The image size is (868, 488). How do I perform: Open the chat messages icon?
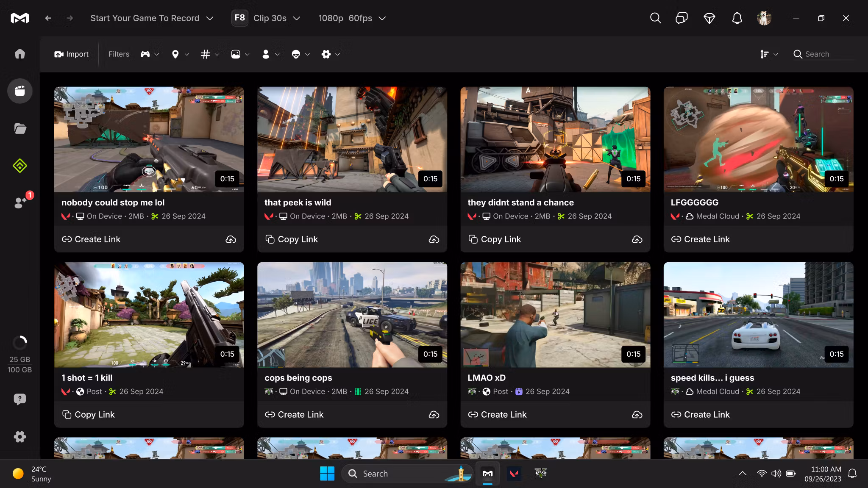coord(682,18)
